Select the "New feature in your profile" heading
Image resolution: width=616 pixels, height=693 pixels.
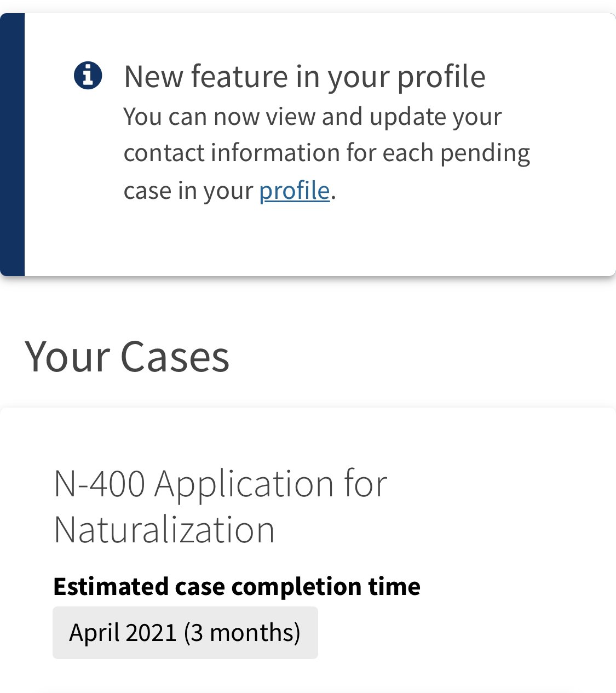click(x=304, y=76)
